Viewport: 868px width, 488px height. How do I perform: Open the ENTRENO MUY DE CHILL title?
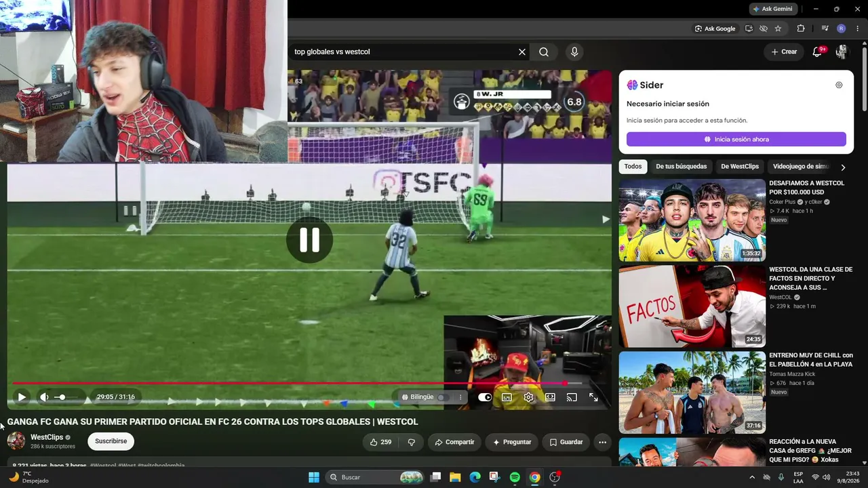click(811, 360)
